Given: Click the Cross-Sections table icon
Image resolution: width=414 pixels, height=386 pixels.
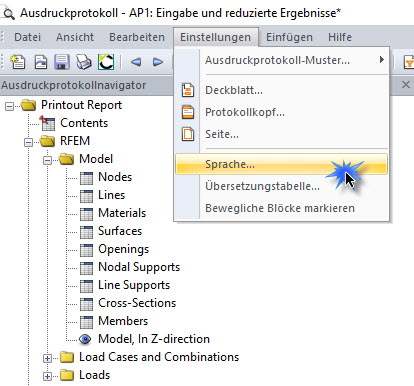Looking at the screenshot, I should pyautogui.click(x=86, y=303).
